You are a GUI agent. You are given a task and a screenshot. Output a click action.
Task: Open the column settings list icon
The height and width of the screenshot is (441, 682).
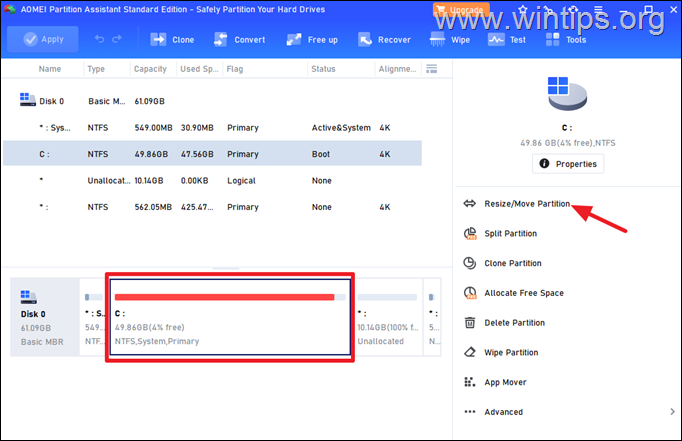pyautogui.click(x=432, y=69)
